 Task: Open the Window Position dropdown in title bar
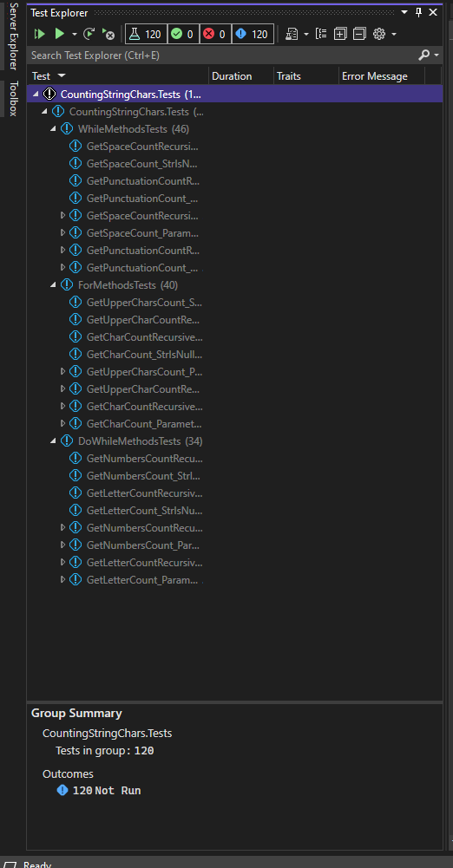[x=404, y=12]
